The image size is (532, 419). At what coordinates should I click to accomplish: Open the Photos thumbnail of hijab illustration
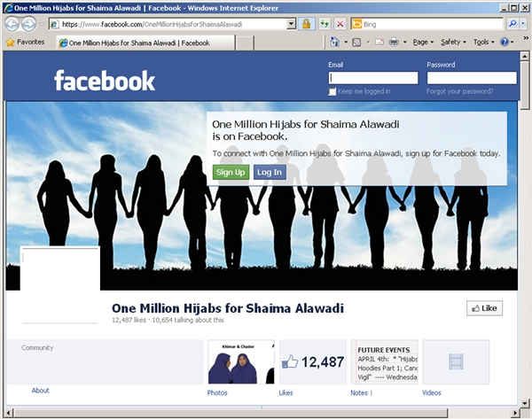click(241, 361)
